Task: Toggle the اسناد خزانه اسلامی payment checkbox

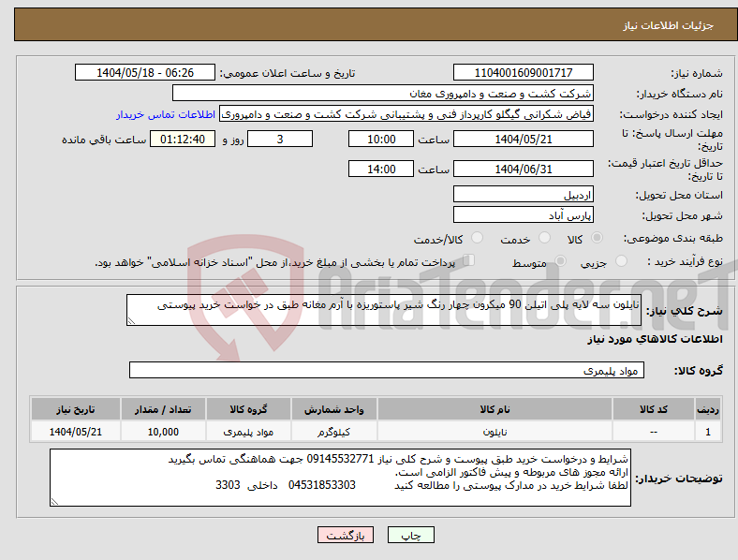Action: click(x=469, y=259)
